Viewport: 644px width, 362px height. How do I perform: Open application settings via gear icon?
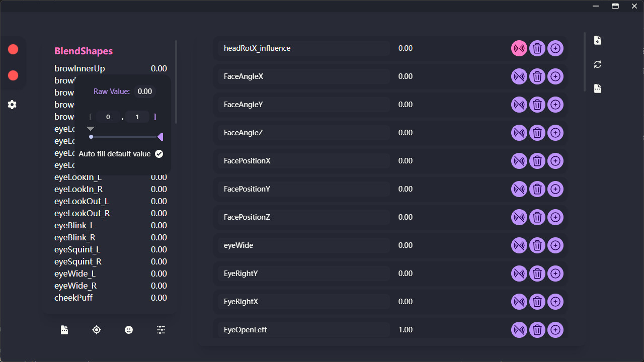[x=12, y=105]
